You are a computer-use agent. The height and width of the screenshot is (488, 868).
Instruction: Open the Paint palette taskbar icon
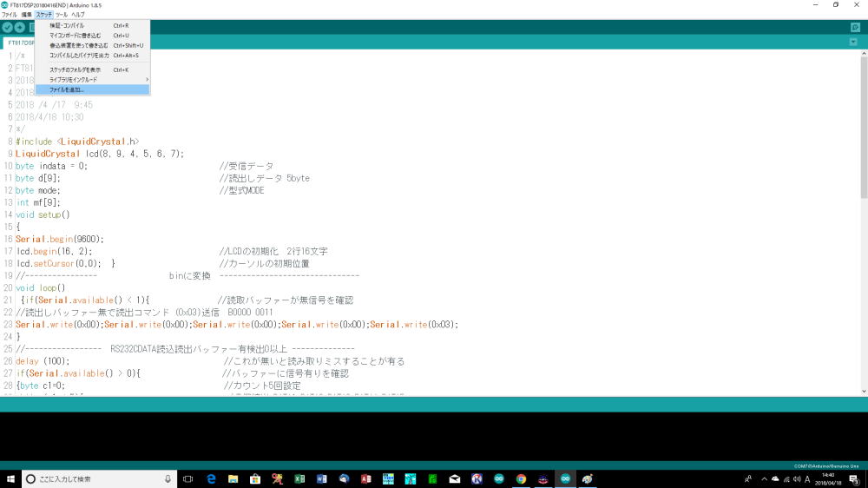coord(588,479)
